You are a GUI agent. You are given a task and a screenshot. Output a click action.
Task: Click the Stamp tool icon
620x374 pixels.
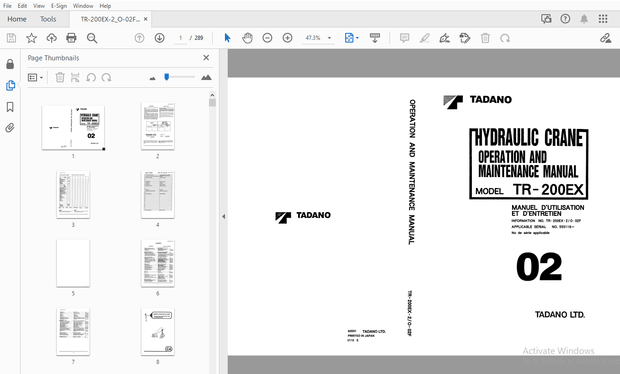[465, 38]
